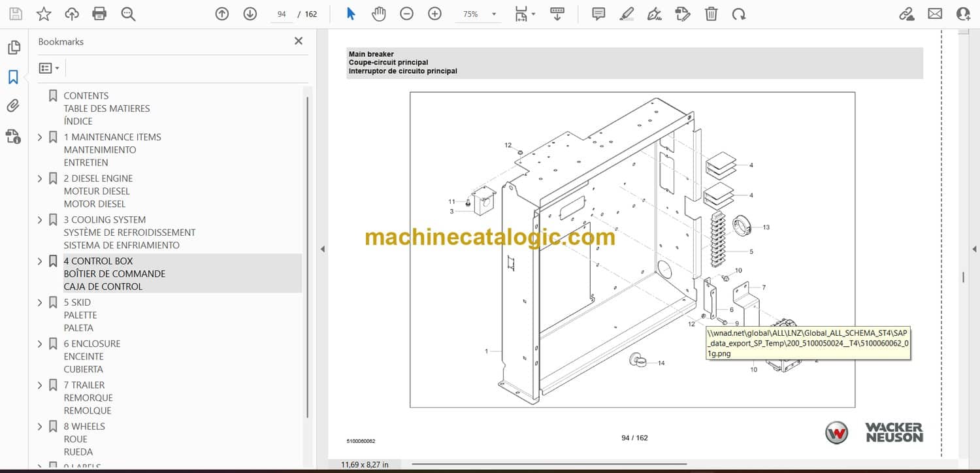Select the Hand pan tool
This screenshot has width=980, height=473.
pos(379,14)
